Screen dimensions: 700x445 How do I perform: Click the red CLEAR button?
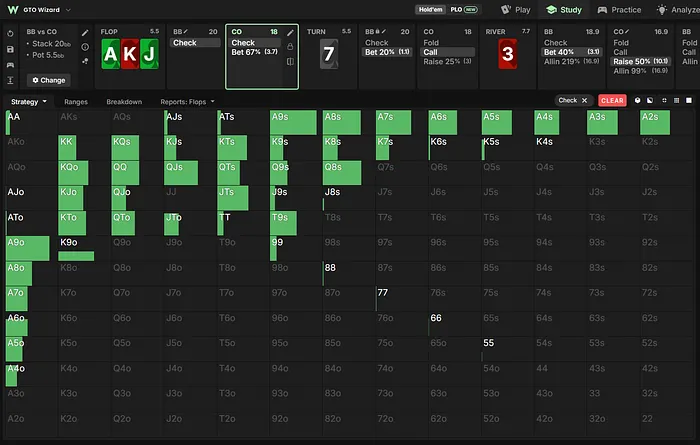[612, 100]
